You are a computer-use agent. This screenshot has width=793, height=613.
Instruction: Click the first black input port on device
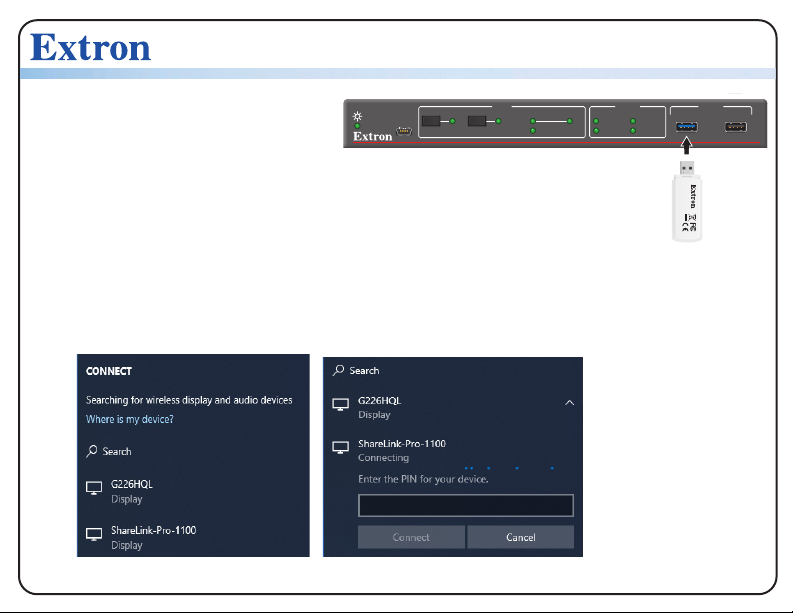pos(431,121)
